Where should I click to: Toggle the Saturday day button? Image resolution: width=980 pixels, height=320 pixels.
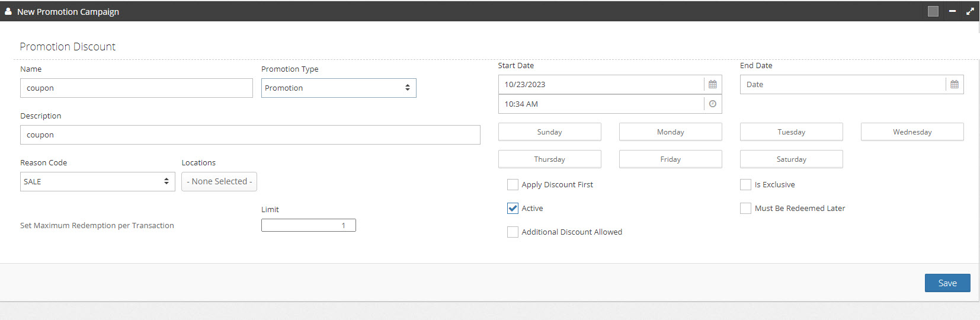pos(792,159)
